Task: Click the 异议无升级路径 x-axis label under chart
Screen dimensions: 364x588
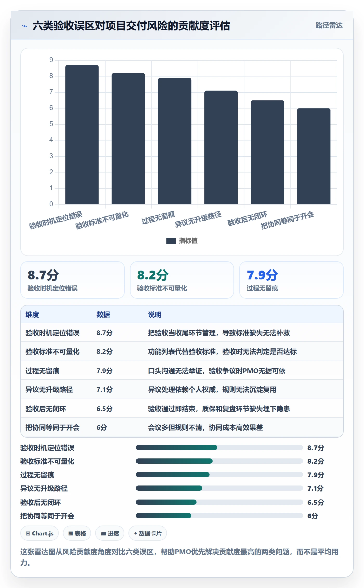Action: 198,219
